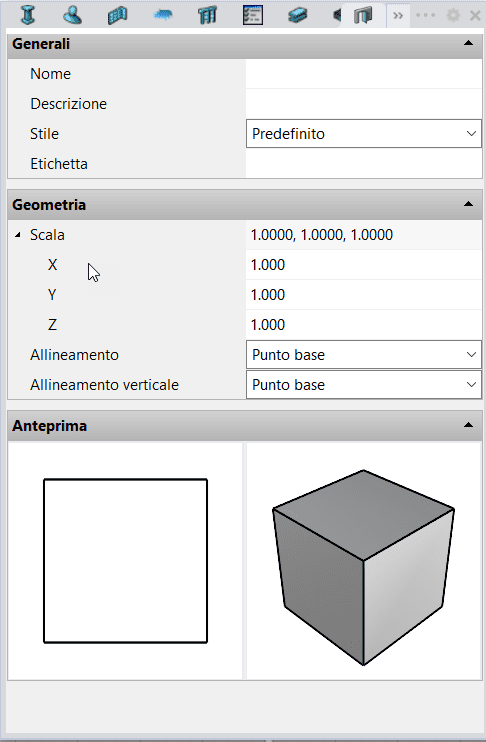486x742 pixels.
Task: Collapse the Geometria section
Action: (468, 204)
